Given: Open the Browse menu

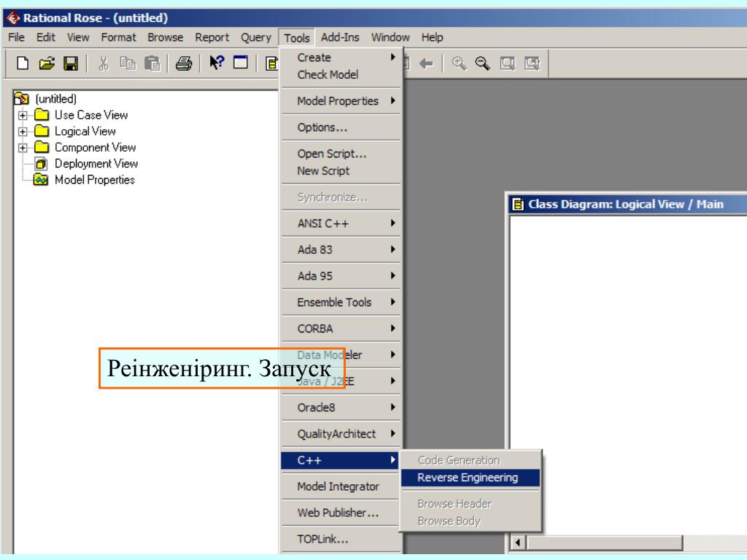Looking at the screenshot, I should tap(166, 37).
